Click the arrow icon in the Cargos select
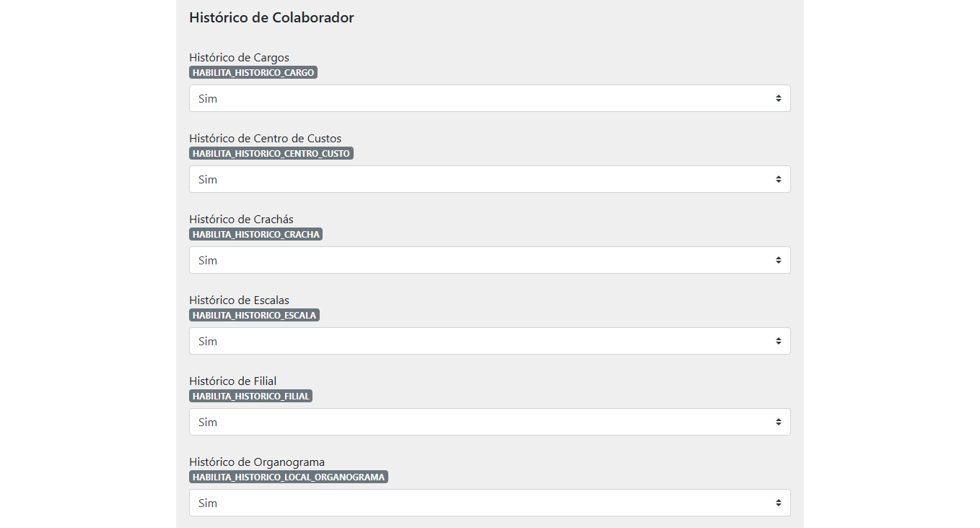This screenshot has width=980, height=528. [x=779, y=98]
